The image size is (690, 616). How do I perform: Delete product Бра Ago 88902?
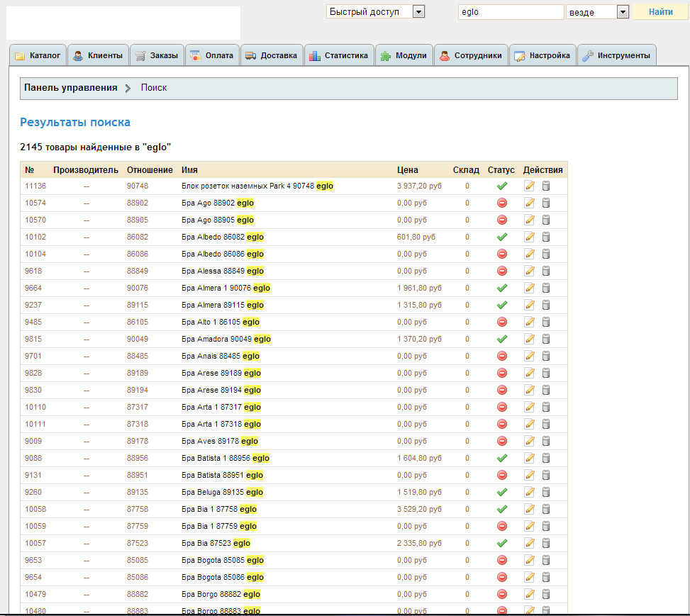(546, 203)
